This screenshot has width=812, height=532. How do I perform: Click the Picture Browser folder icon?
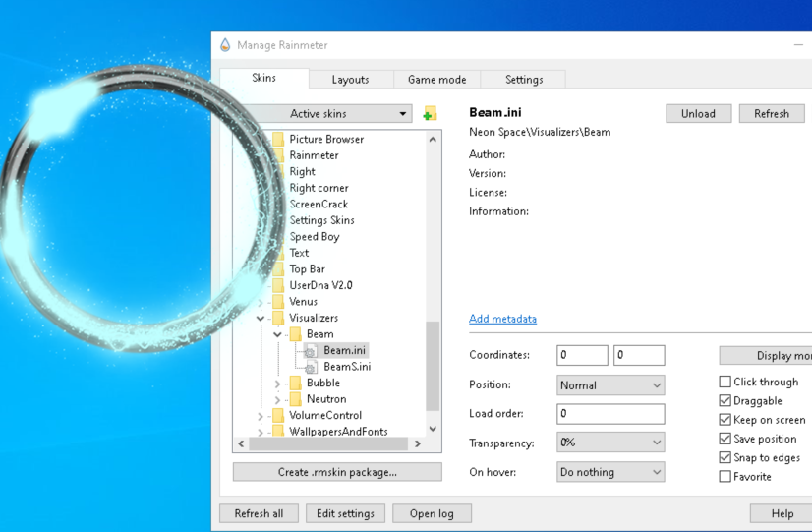[x=278, y=139]
